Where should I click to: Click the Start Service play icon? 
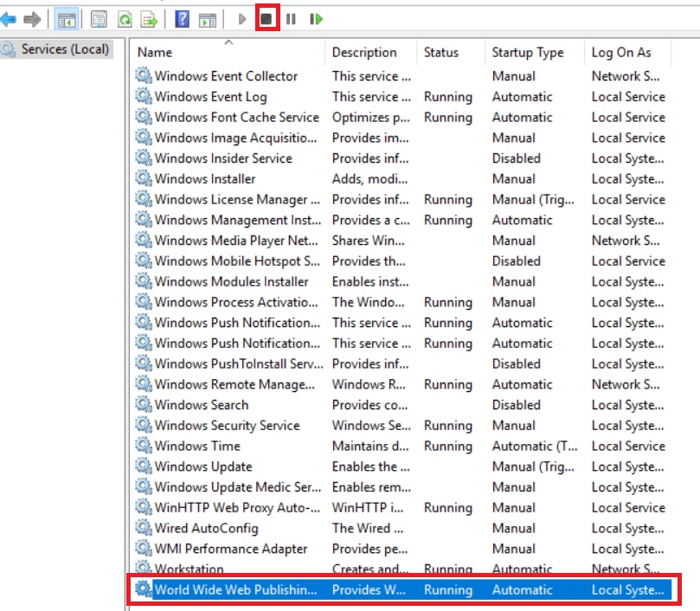tap(242, 19)
